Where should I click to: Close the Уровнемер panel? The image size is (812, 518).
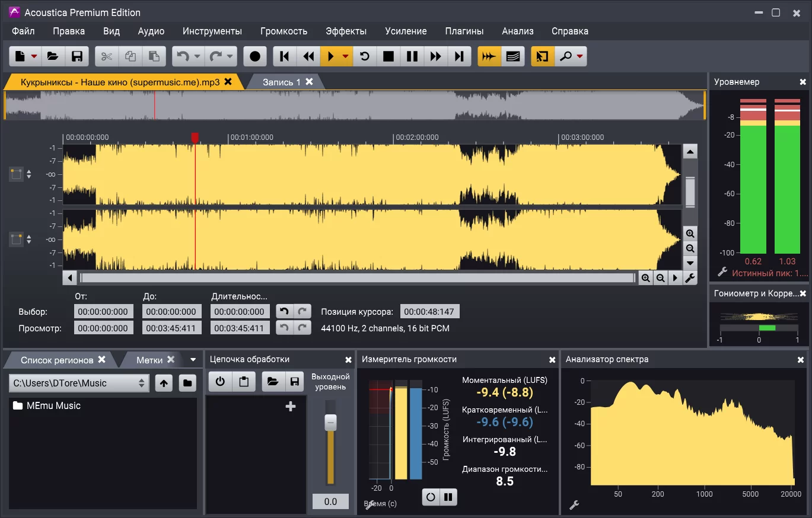tap(803, 82)
